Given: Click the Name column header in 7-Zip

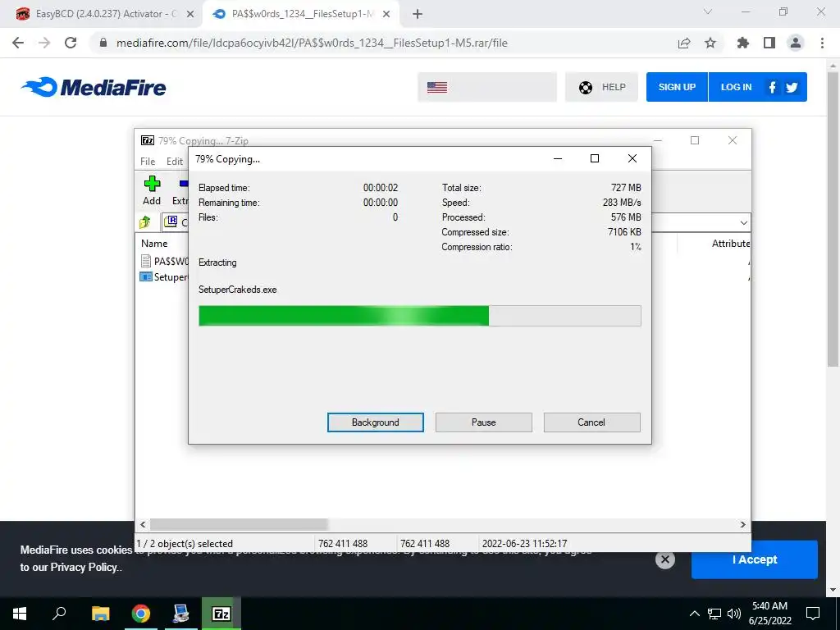Looking at the screenshot, I should [x=154, y=243].
